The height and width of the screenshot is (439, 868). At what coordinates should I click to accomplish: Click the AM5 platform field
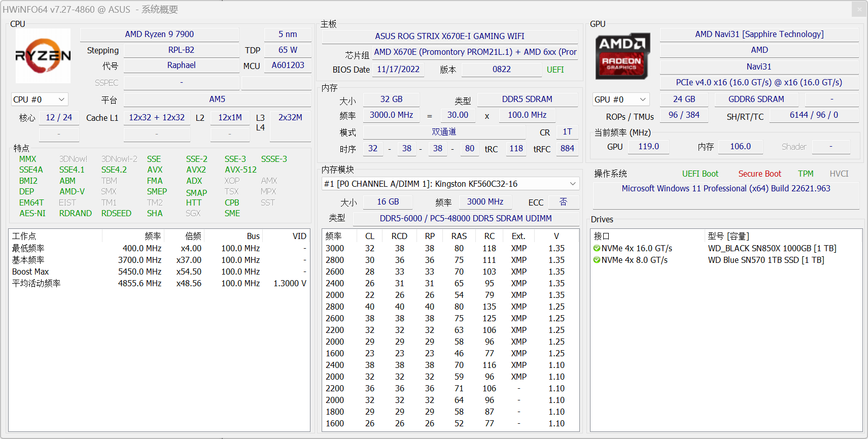click(217, 99)
